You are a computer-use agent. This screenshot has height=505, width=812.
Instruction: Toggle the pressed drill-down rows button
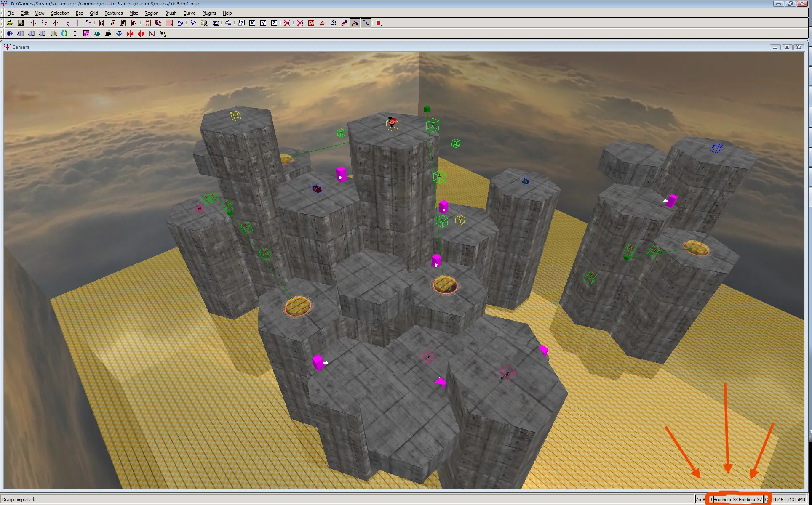click(x=366, y=23)
